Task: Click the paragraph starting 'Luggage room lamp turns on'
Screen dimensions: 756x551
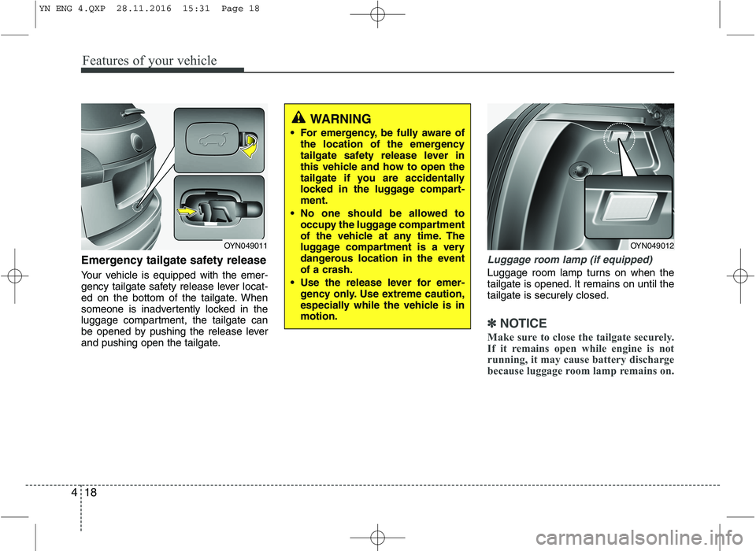Action: pos(580,284)
